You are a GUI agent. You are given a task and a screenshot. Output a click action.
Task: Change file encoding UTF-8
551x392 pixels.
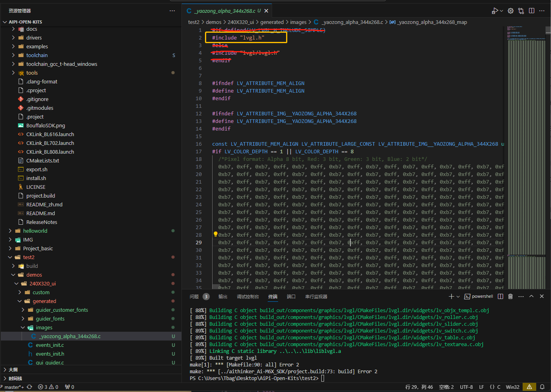(466, 387)
